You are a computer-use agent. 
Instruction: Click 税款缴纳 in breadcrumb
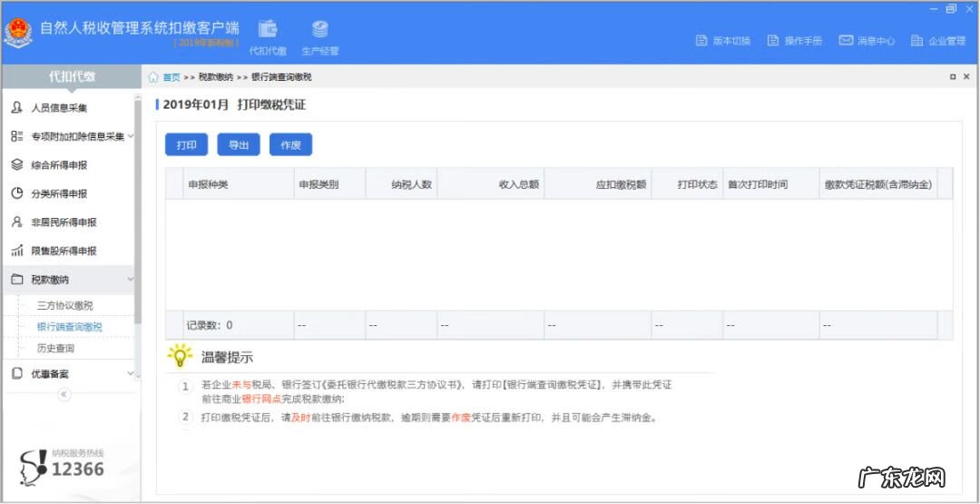pos(216,77)
